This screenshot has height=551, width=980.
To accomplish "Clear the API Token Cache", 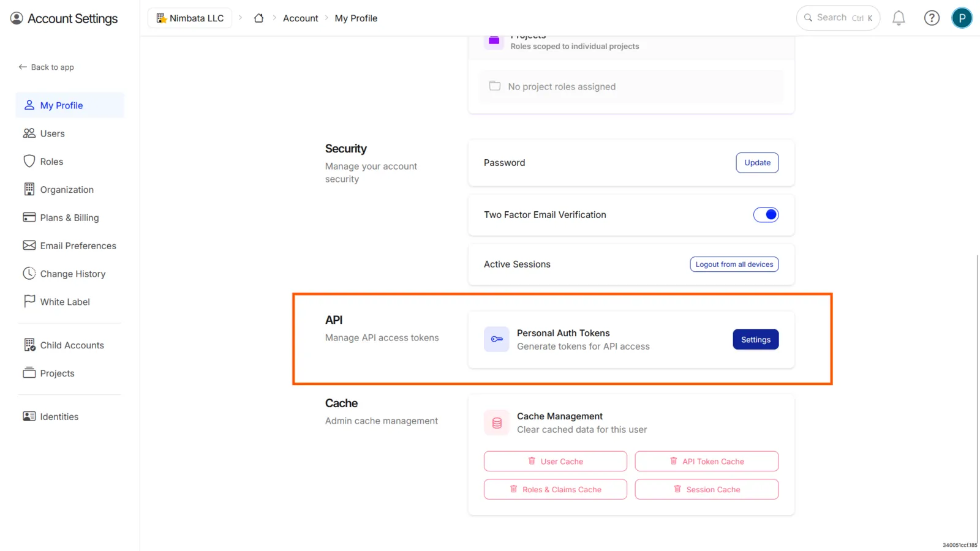I will tap(707, 462).
